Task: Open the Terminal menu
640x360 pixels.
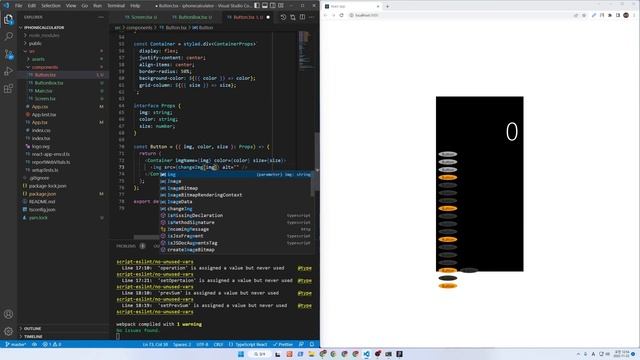Action: tap(116, 6)
